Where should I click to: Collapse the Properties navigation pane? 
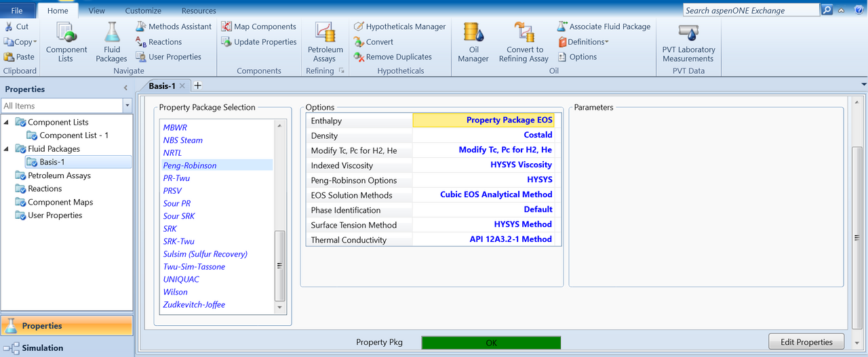[x=125, y=89]
